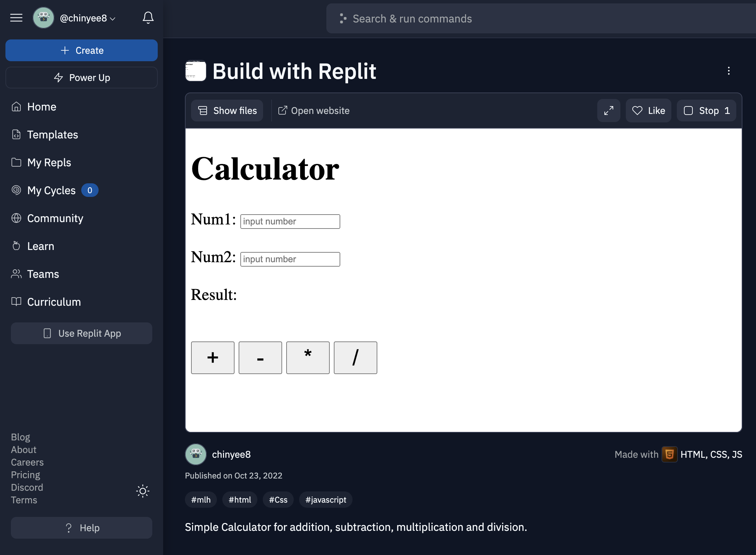Open the Community section
The width and height of the screenshot is (756, 555).
pyautogui.click(x=55, y=218)
